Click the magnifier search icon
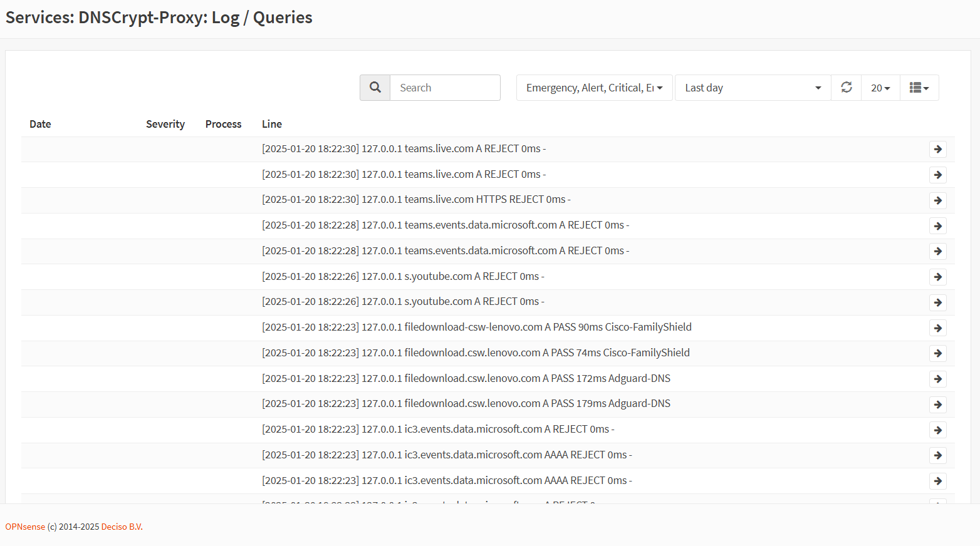 (375, 88)
